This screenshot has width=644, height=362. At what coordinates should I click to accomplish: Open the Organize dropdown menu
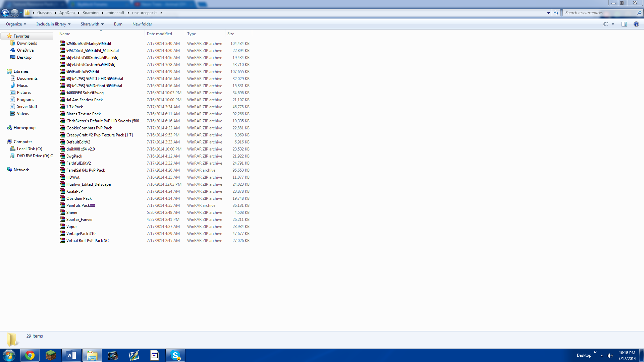pyautogui.click(x=16, y=24)
